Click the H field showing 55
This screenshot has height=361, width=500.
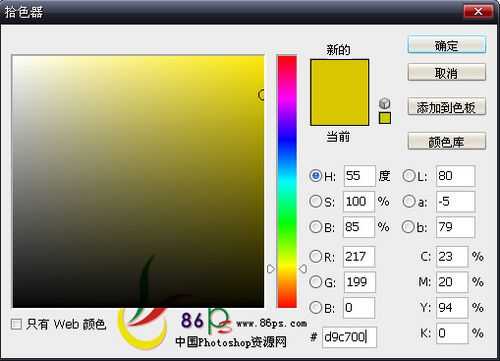(x=360, y=176)
